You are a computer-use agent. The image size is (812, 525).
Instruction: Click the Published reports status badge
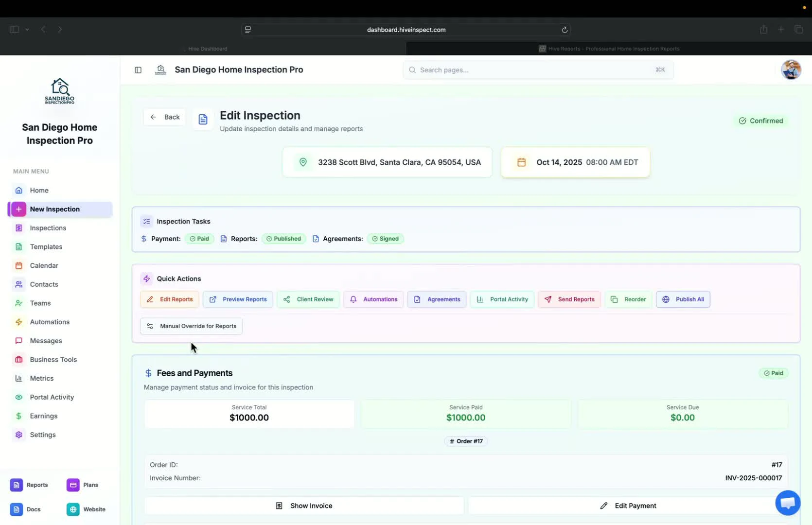pyautogui.click(x=284, y=239)
